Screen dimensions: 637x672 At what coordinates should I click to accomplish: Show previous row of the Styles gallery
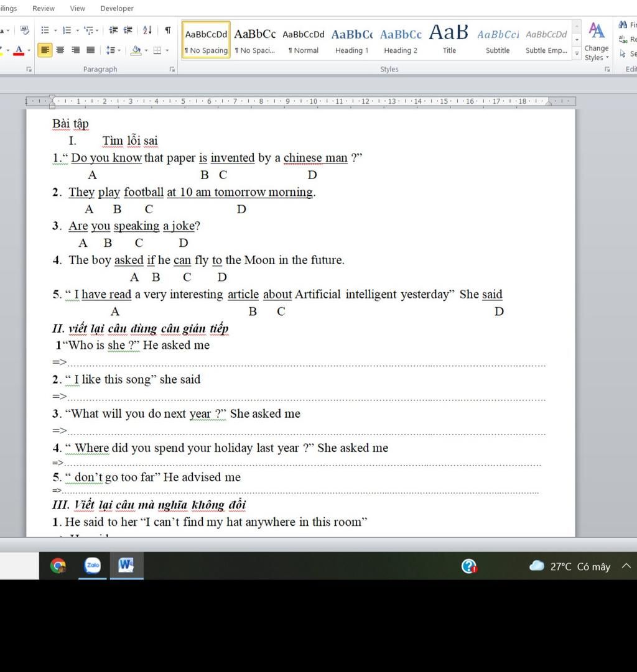(577, 27)
